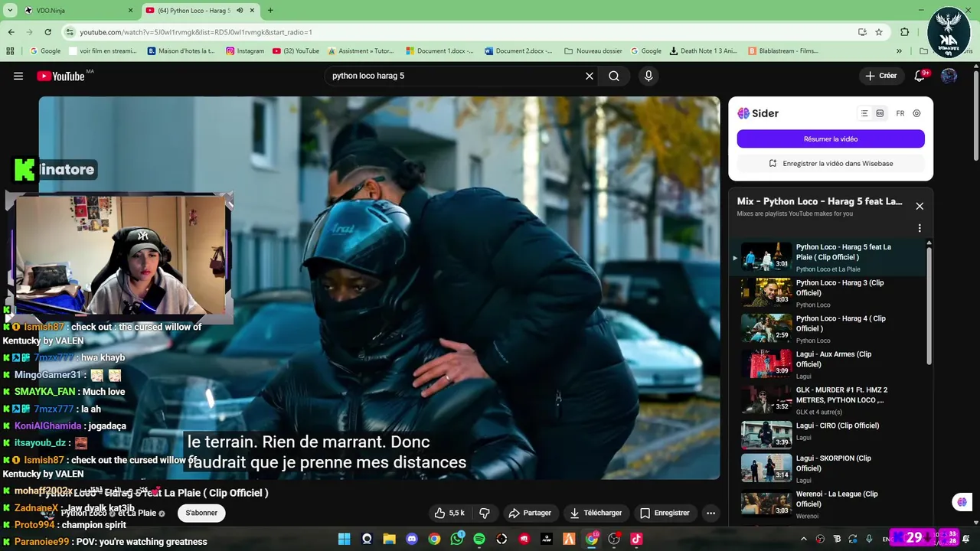980x551 pixels.
Task: Select Lagui - SKORPION in playlist
Action: (x=827, y=468)
